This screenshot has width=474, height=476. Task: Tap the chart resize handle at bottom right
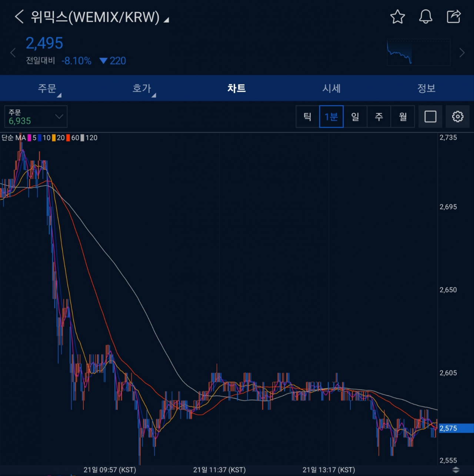coord(456,470)
